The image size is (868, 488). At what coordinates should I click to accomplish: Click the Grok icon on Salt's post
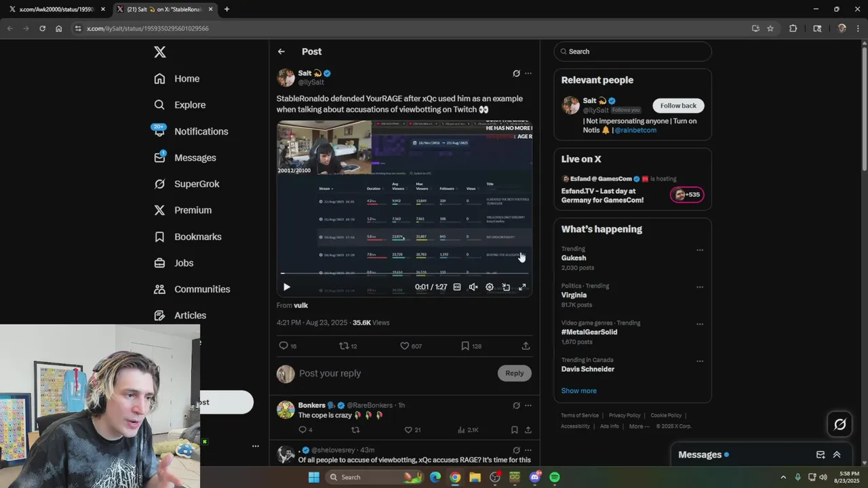(x=516, y=73)
